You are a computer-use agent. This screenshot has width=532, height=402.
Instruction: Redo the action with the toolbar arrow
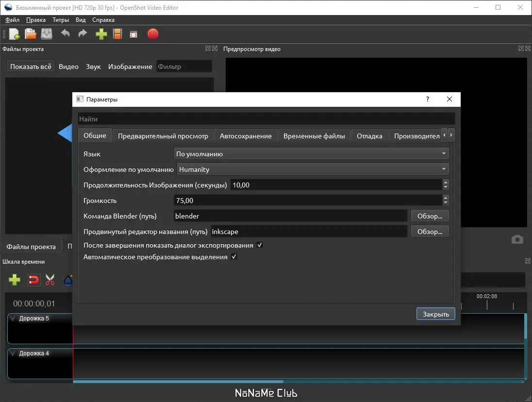83,33
